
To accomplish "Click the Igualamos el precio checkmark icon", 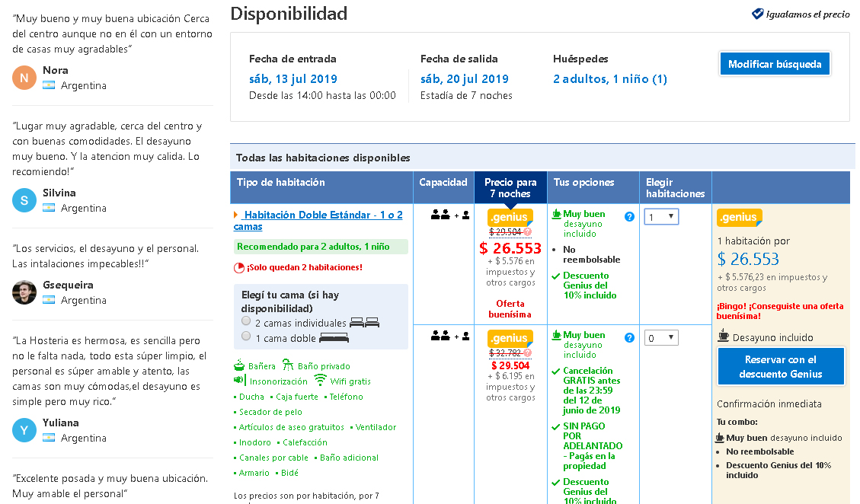I will click(x=757, y=14).
